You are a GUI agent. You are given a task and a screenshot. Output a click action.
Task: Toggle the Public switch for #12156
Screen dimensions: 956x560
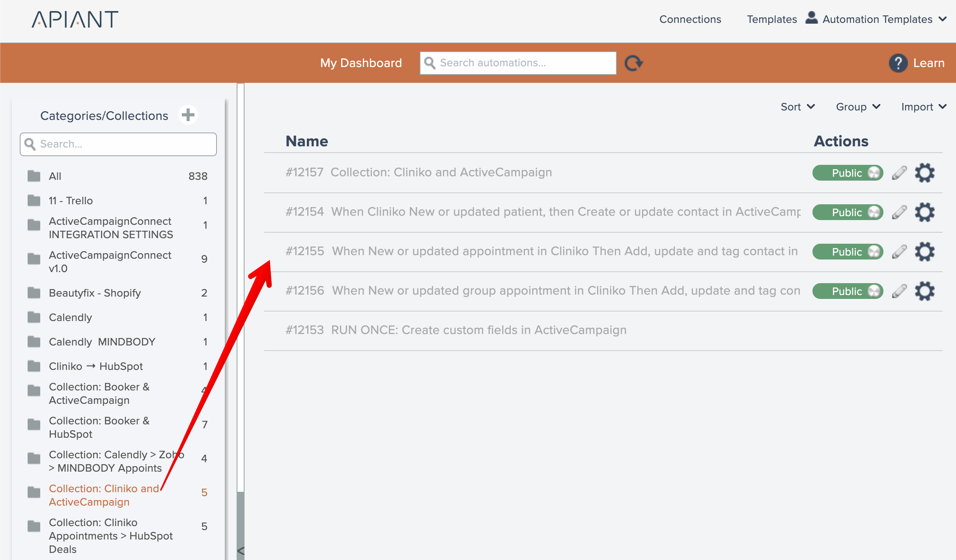(848, 291)
